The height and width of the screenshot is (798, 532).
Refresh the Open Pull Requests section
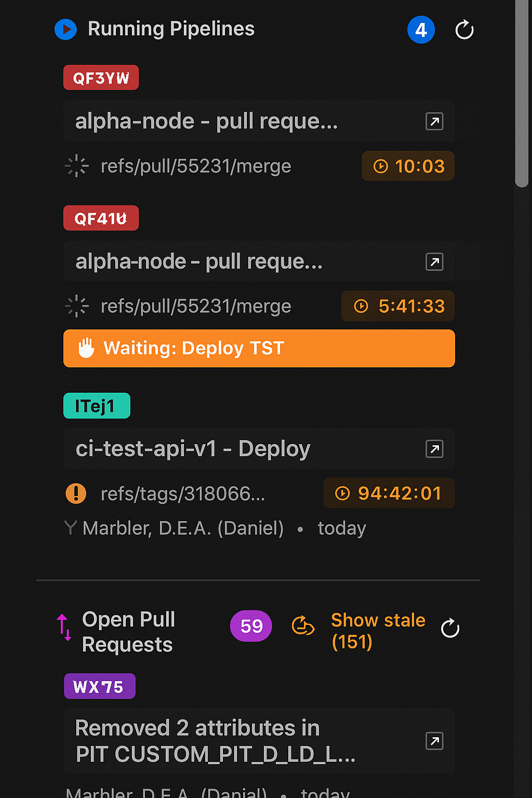point(450,628)
